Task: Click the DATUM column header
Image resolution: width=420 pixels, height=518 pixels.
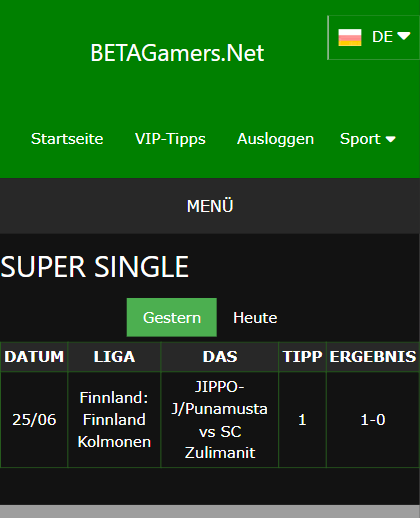Action: point(34,357)
